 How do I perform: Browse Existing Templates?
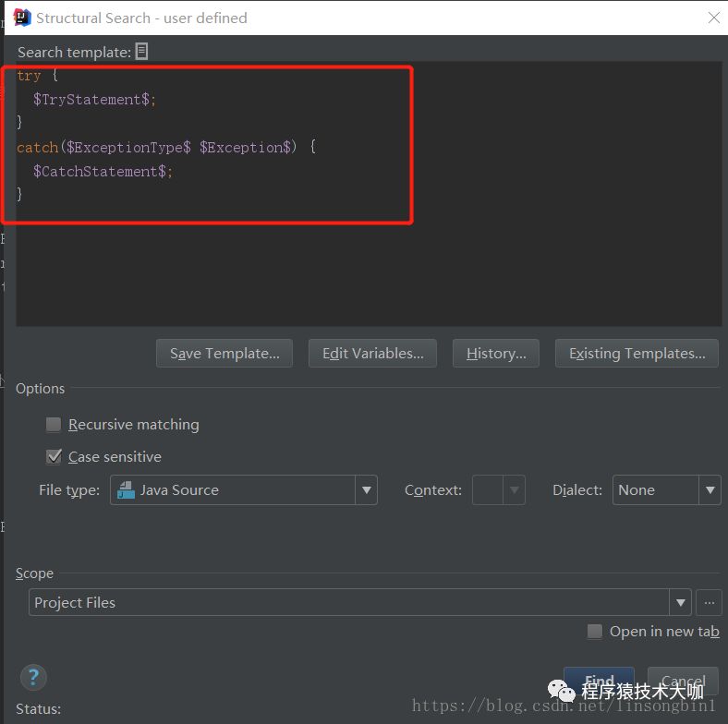(637, 353)
